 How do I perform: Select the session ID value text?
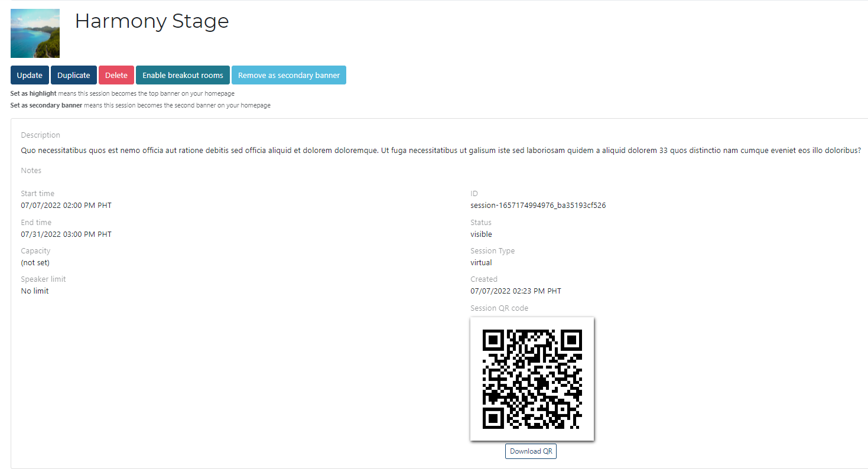pos(538,206)
